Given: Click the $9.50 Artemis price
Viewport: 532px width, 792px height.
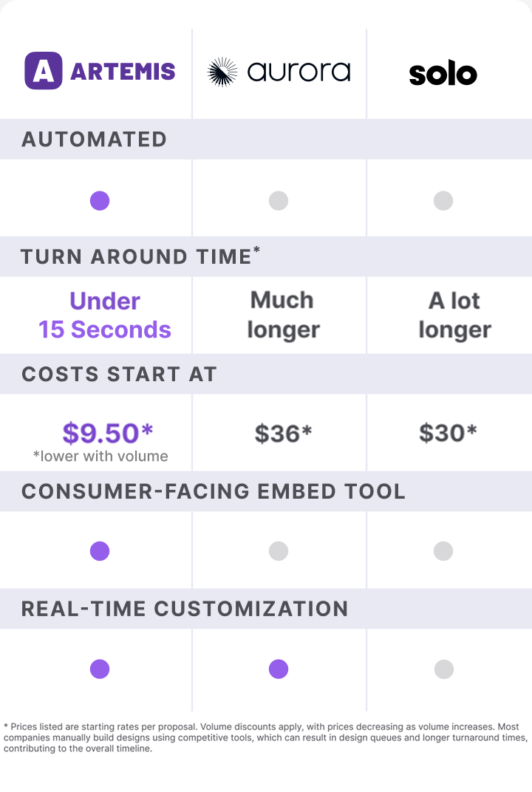Looking at the screenshot, I should point(107,433).
